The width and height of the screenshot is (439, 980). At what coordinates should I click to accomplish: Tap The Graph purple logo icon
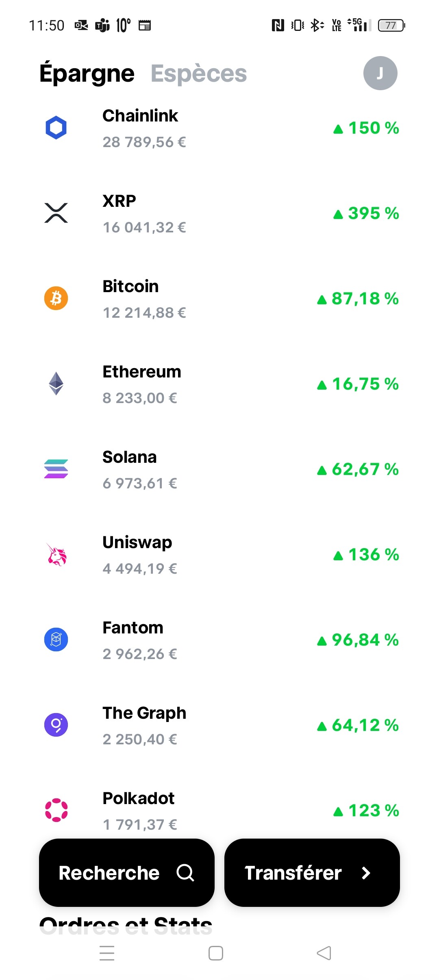pyautogui.click(x=56, y=725)
